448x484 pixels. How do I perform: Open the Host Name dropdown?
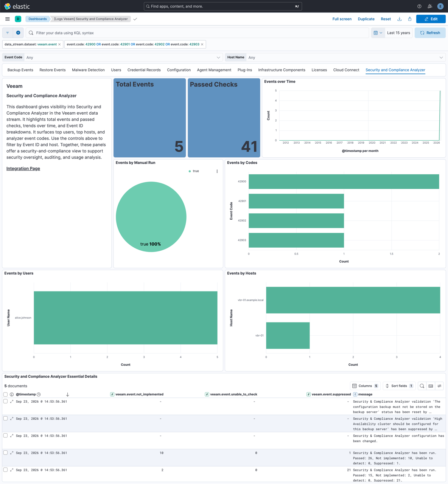[x=346, y=57]
